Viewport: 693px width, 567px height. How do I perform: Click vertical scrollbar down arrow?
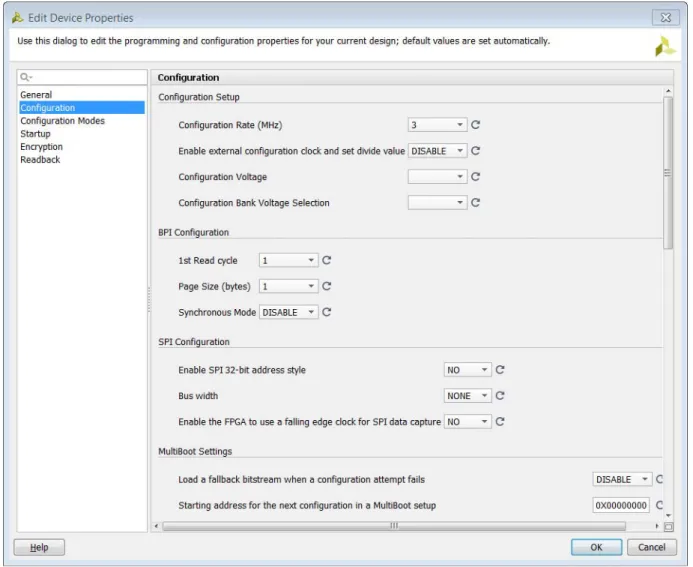pyautogui.click(x=668, y=515)
